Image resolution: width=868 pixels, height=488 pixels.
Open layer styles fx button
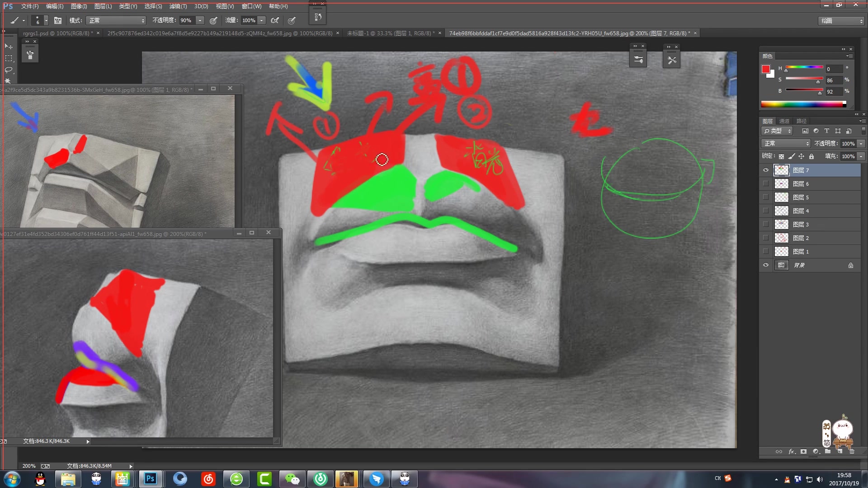click(x=792, y=451)
